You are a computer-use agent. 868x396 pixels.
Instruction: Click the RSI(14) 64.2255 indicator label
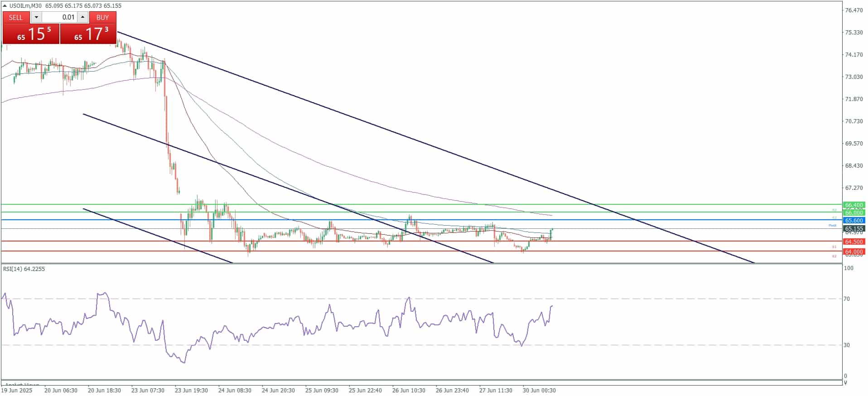pyautogui.click(x=24, y=269)
